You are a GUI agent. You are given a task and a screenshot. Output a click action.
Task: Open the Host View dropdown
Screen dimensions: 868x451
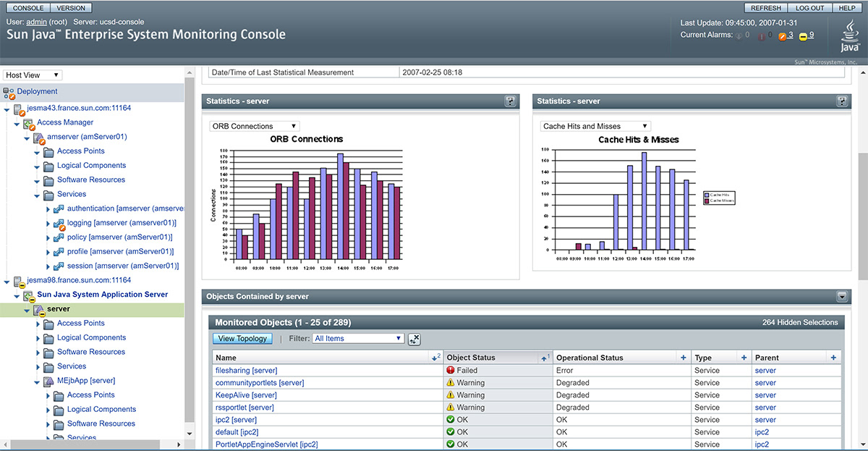pos(33,75)
